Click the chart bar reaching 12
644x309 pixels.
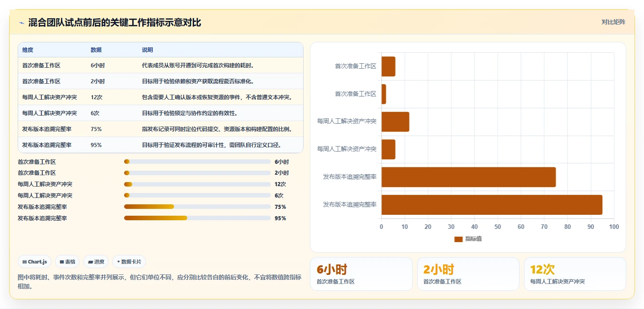(395, 122)
